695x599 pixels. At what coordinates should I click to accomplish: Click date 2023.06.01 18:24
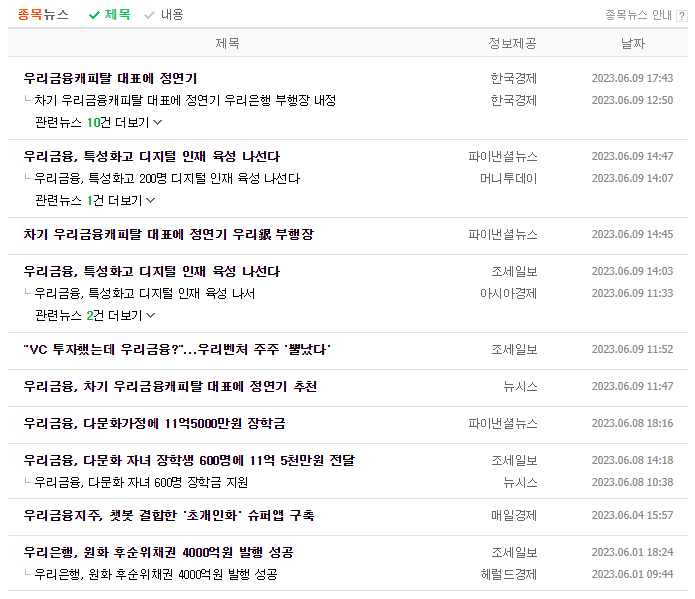pos(632,552)
